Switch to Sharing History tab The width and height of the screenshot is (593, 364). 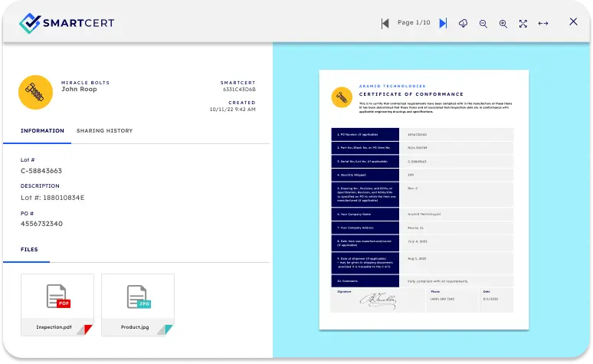click(105, 130)
